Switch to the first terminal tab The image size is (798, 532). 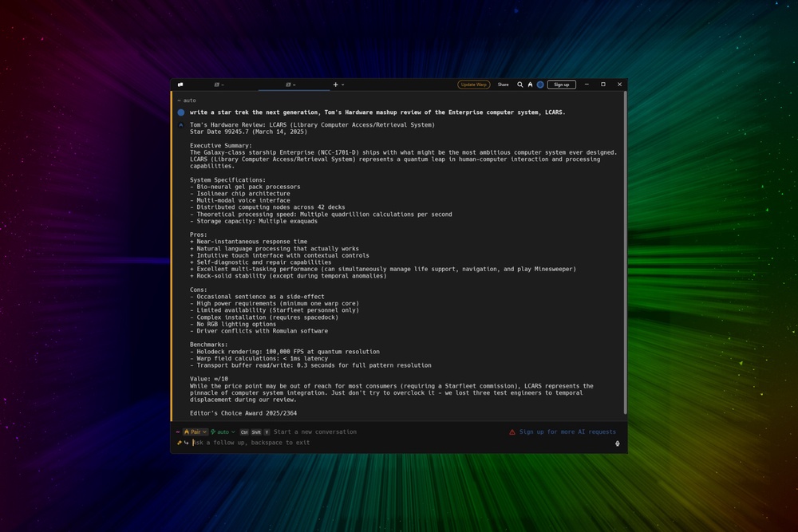(x=218, y=85)
